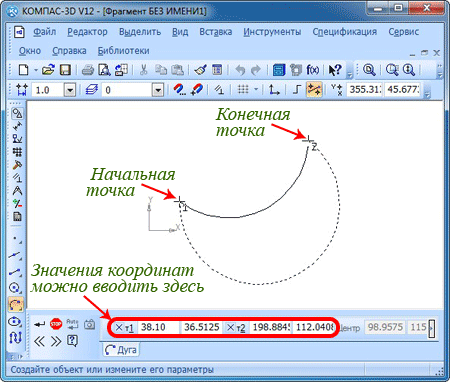Expand the dropdown arrow next to New document
Image resolution: width=450 pixels, height=382 pixels.
(35, 70)
